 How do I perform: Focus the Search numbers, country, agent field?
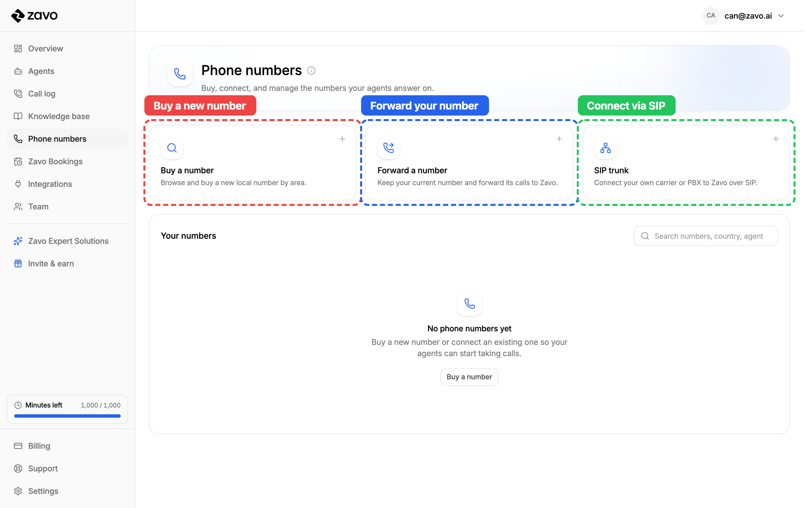706,236
